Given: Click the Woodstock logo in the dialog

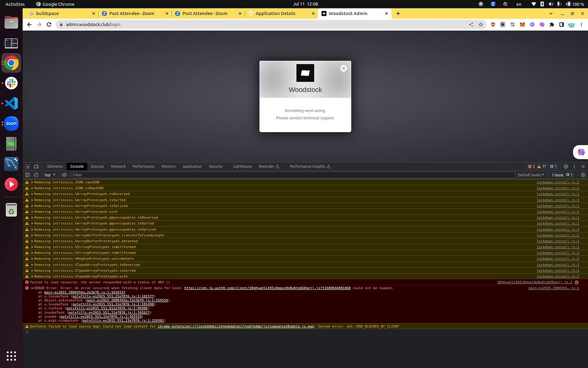Looking at the screenshot, I should click(305, 73).
